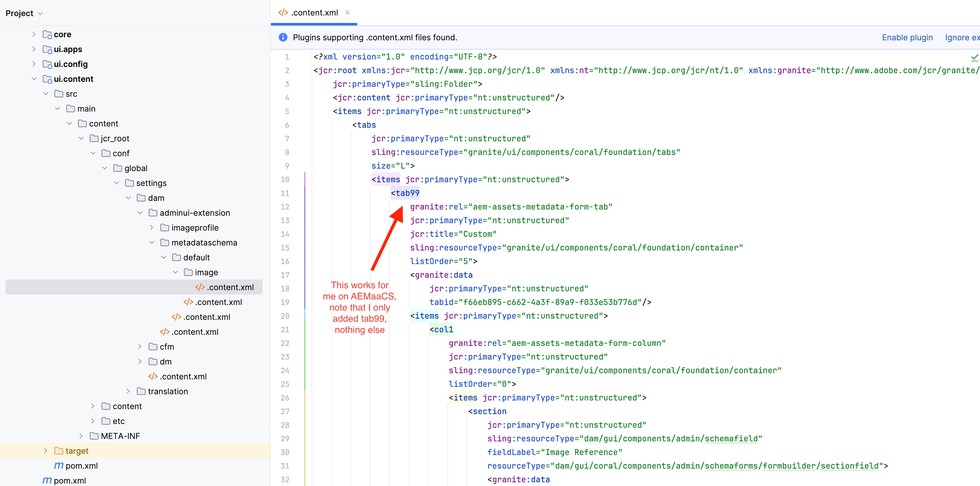Expand the ui.apps module
The image size is (980, 486).
[34, 49]
